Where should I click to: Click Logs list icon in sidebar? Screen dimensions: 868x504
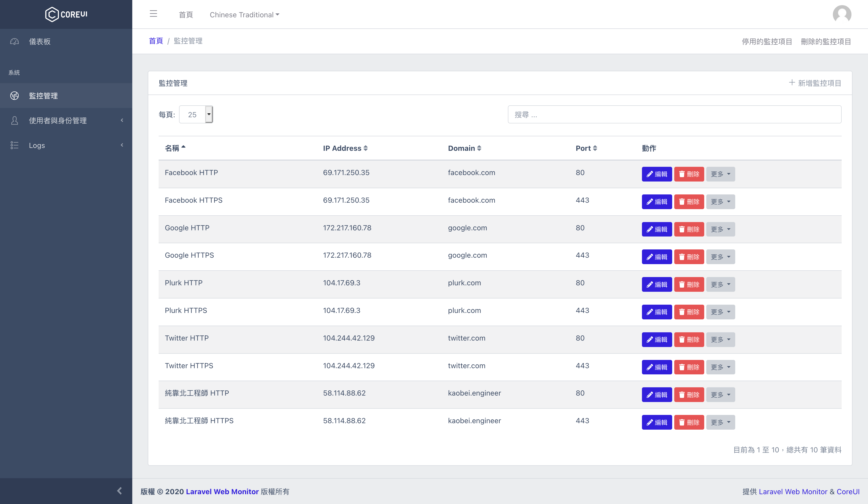[14, 145]
